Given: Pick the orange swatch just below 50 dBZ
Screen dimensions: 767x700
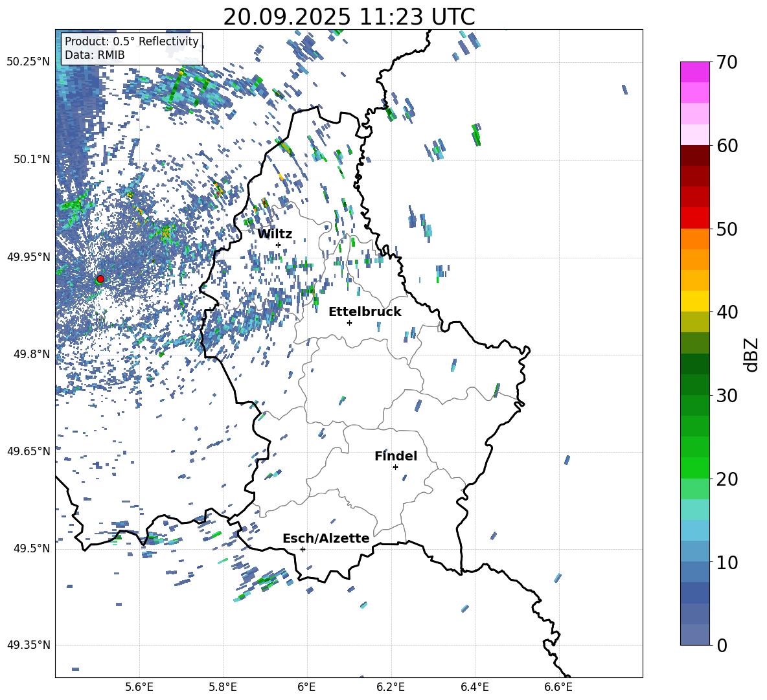Looking at the screenshot, I should [694, 239].
